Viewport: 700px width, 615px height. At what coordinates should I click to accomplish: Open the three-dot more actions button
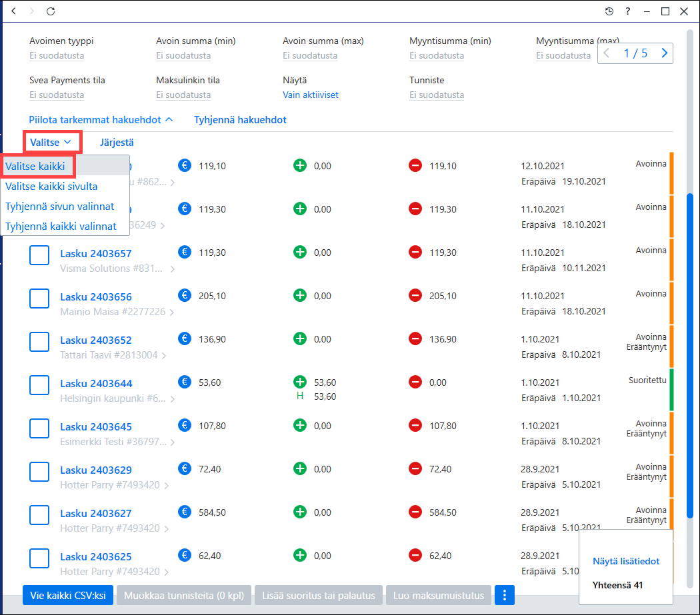click(505, 595)
